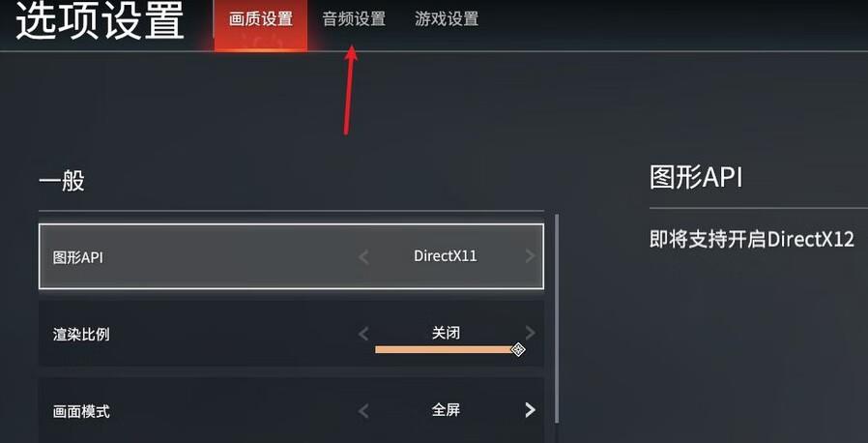The height and width of the screenshot is (443, 868).
Task: Click the 即将支持开启DirectX12 description text
Action: point(752,239)
